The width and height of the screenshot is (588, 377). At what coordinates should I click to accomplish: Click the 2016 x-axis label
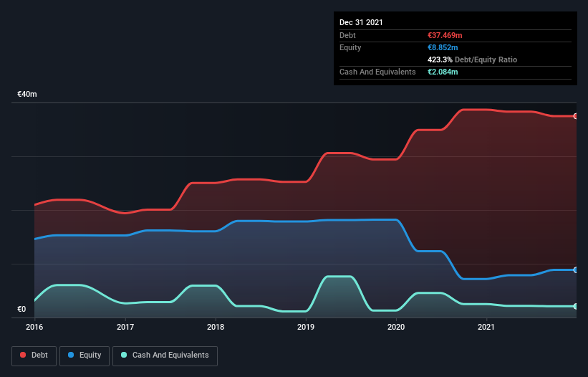tap(34, 327)
